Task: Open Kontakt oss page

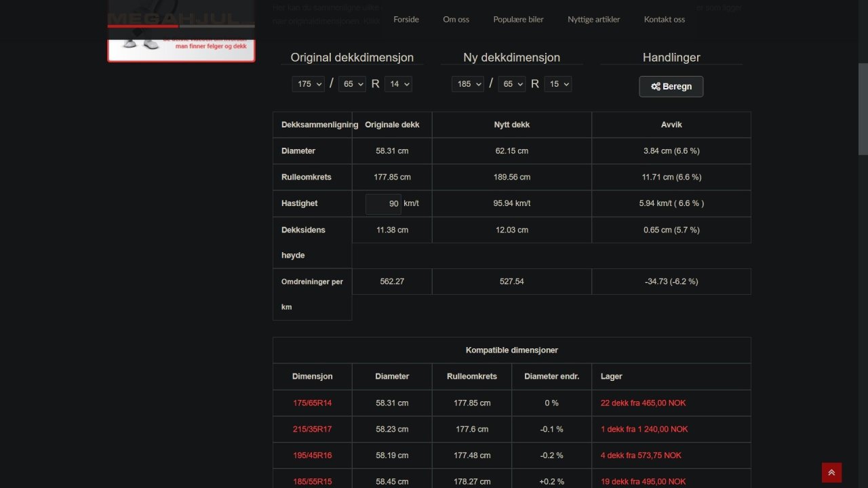Action: pos(664,20)
